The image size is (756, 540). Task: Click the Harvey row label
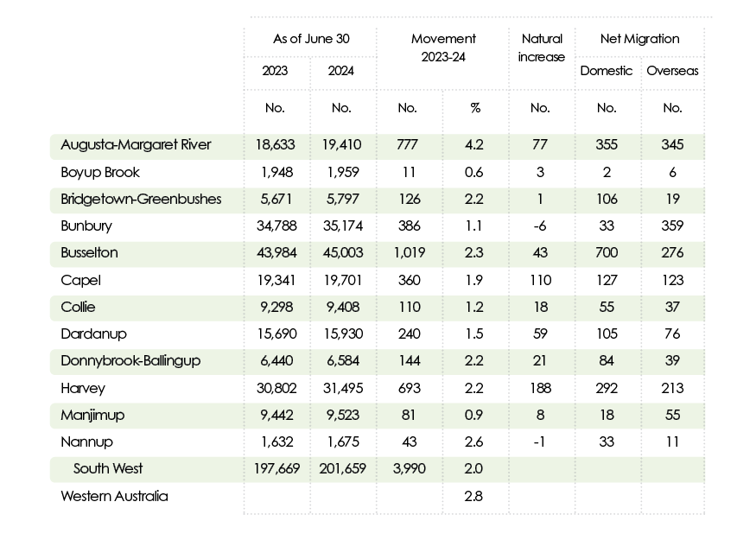coord(83,389)
